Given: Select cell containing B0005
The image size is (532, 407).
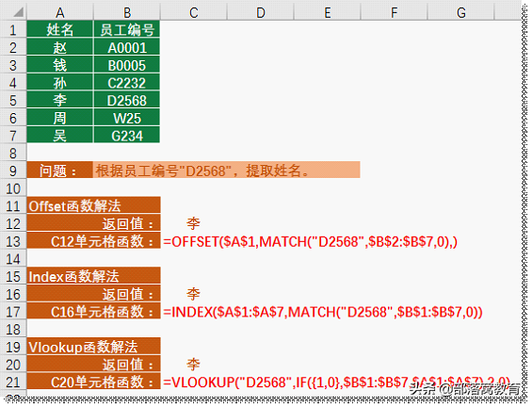Looking at the screenshot, I should 126,64.
